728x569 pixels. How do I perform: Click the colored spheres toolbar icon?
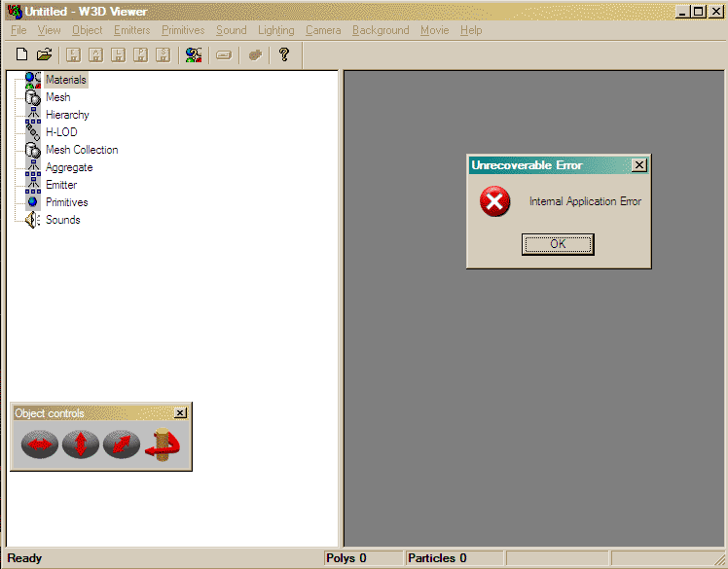pyautogui.click(x=195, y=55)
